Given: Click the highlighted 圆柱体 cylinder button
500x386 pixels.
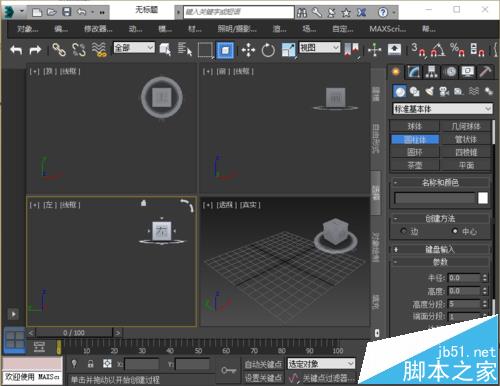Looking at the screenshot, I should pos(415,139).
